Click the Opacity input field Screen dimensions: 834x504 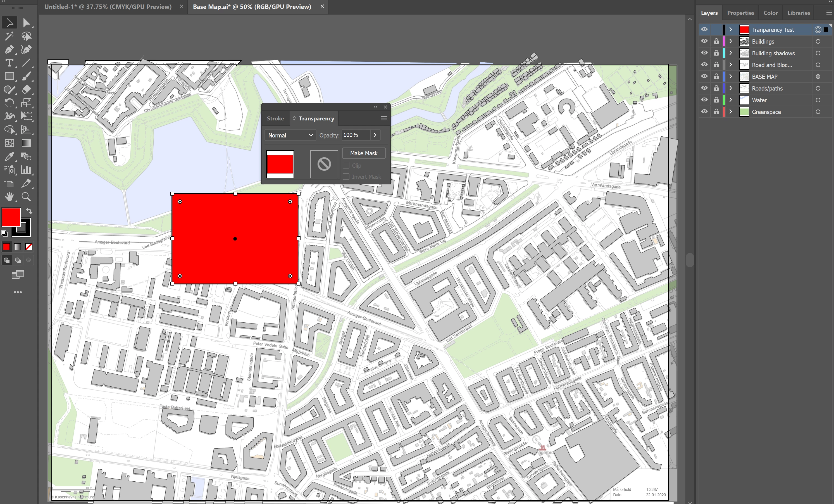(355, 135)
